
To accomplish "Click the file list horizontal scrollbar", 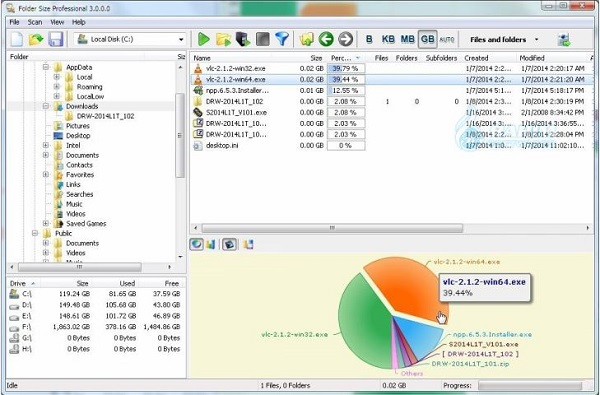I will [x=332, y=228].
